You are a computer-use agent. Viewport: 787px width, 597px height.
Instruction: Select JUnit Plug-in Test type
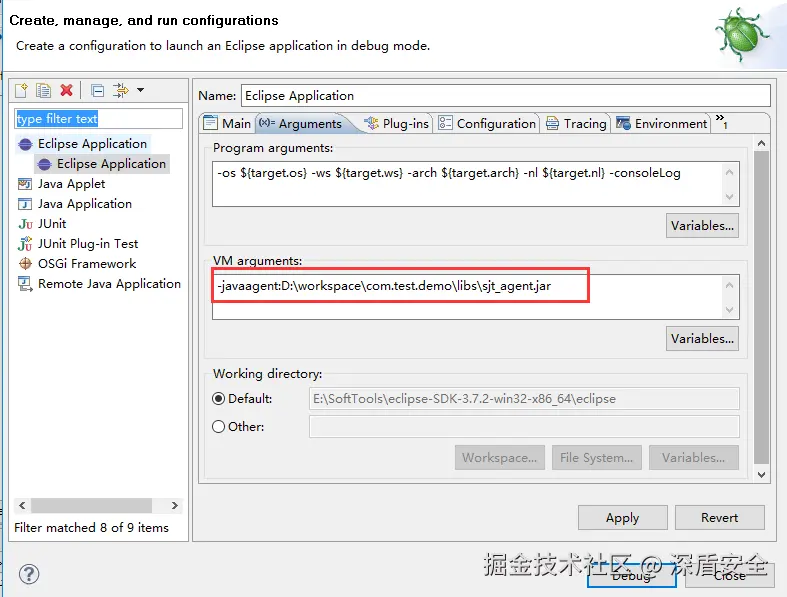pyautogui.click(x=88, y=244)
